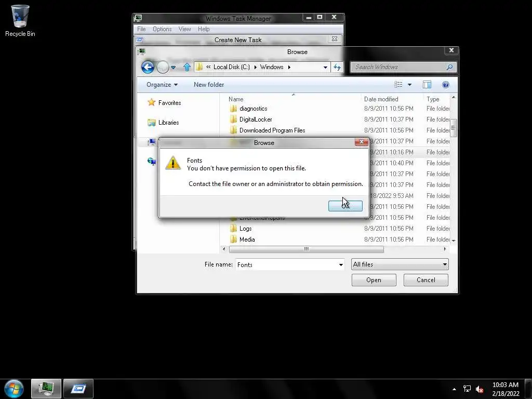Click the Forward navigation arrow

[163, 67]
